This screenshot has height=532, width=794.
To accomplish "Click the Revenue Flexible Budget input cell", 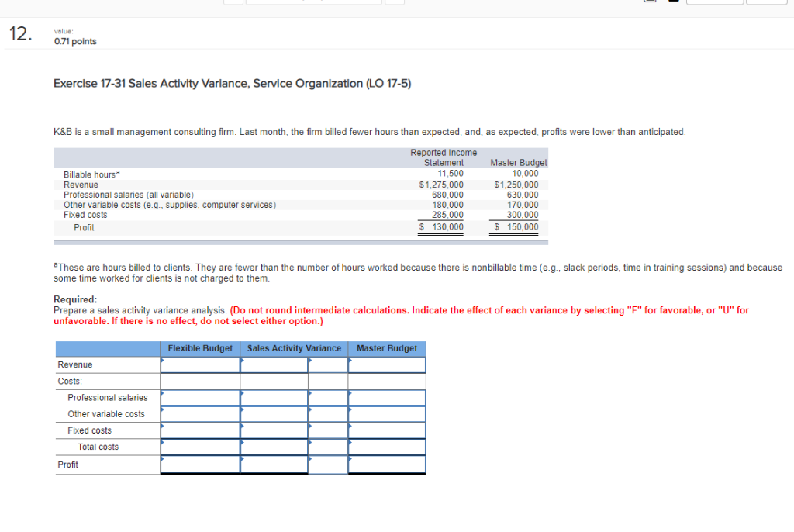I will point(200,364).
